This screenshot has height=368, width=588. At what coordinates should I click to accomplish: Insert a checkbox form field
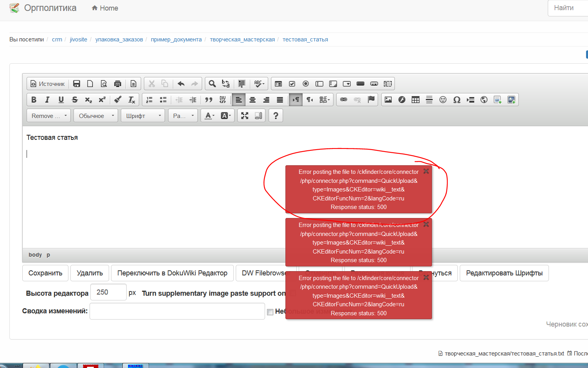pyautogui.click(x=292, y=84)
